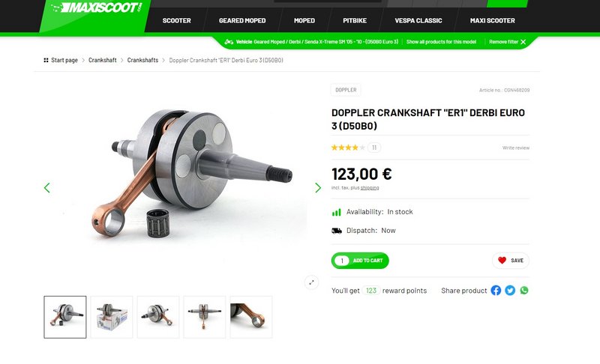
Task: Open the Scooter menu
Action: click(x=176, y=21)
